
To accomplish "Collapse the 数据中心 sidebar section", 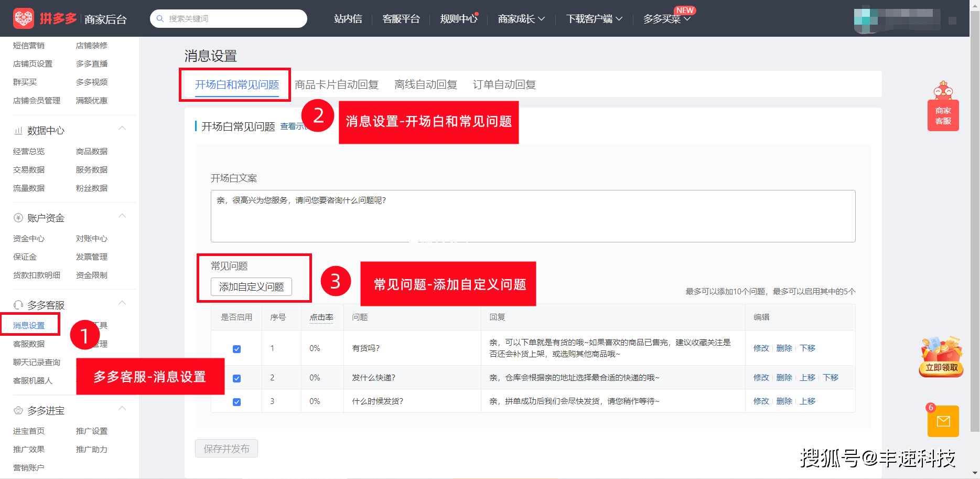I will [122, 129].
